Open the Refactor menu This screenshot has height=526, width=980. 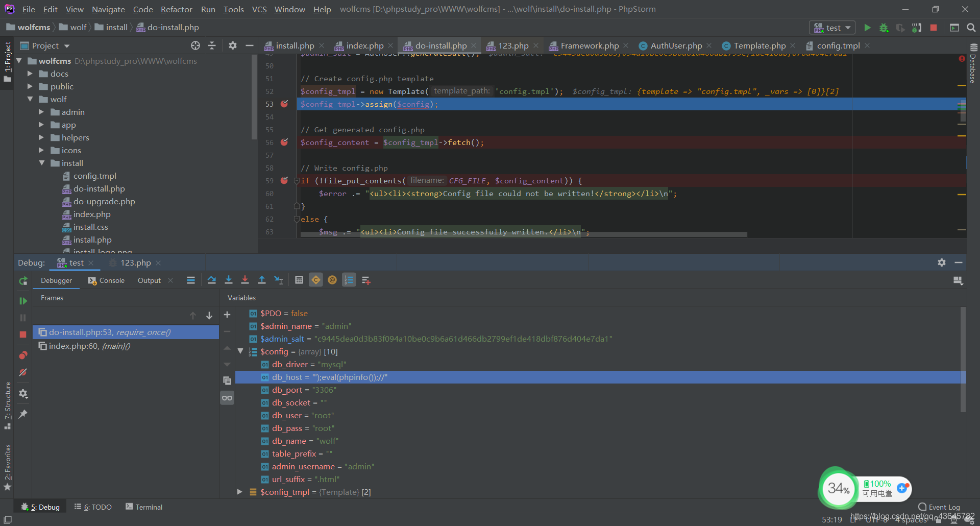(176, 9)
